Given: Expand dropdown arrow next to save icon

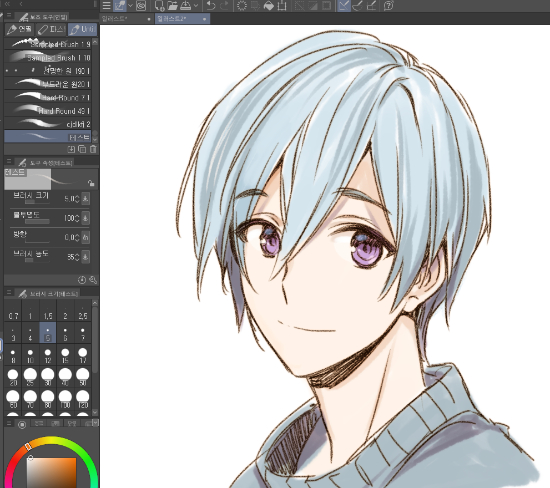Looking at the screenshot, I should pyautogui.click(x=196, y=6).
